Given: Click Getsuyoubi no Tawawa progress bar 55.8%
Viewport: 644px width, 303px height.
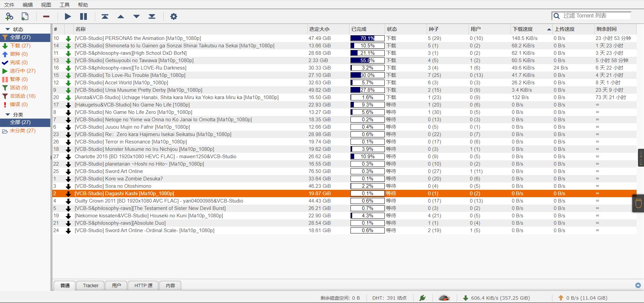Looking at the screenshot, I should (x=367, y=60).
